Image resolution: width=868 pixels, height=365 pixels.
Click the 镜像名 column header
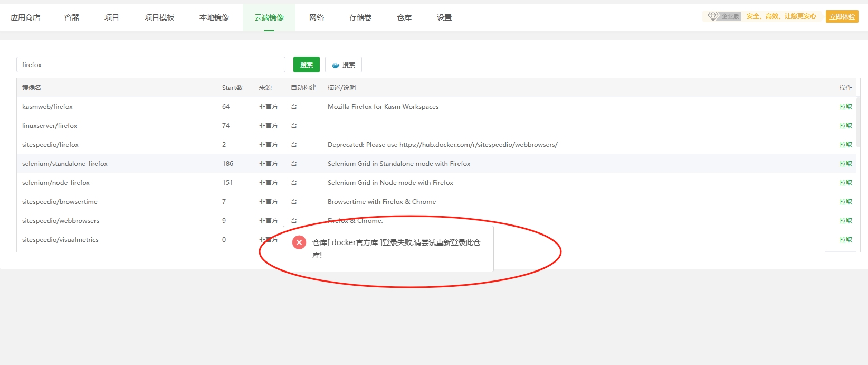tap(32, 88)
